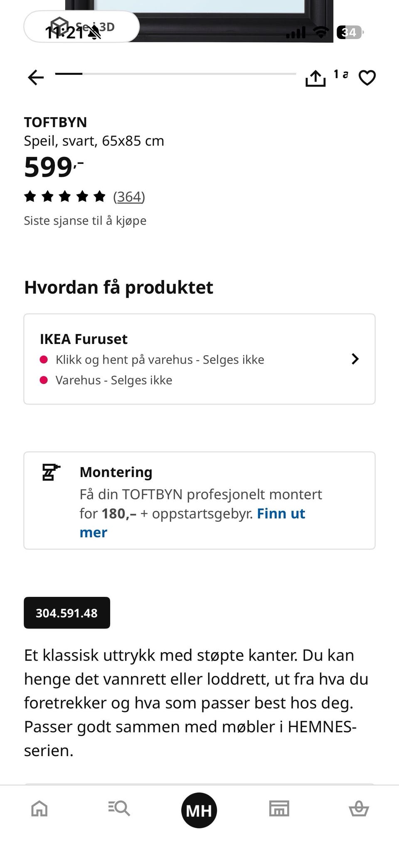The height and width of the screenshot is (868, 399).
Task: Tap the five-star rating row
Action: coord(64,196)
